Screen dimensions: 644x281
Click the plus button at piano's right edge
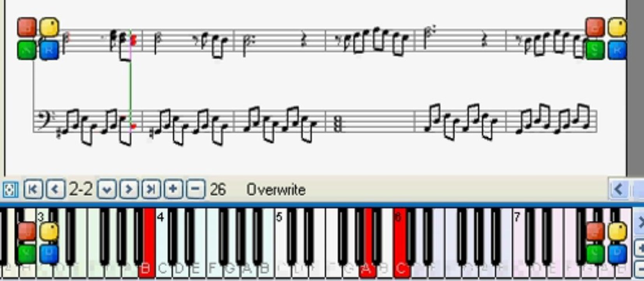[x=640, y=248]
